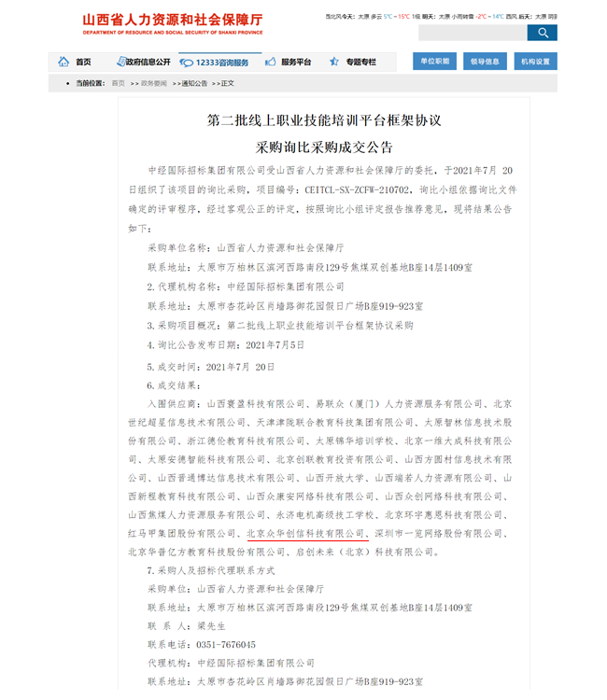607x700 pixels.
Task: Click the 当前位置 label
Action: click(91, 83)
